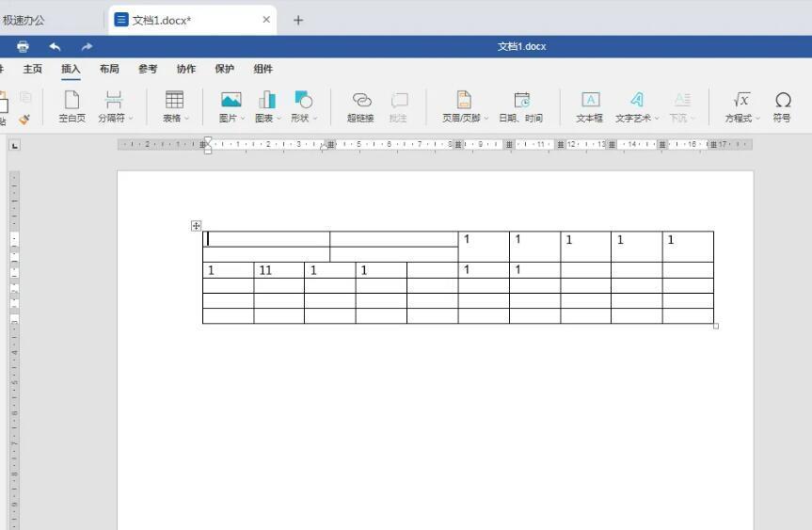The width and height of the screenshot is (812, 530).
Task: Click the page break (分隔符) icon
Action: (x=114, y=100)
